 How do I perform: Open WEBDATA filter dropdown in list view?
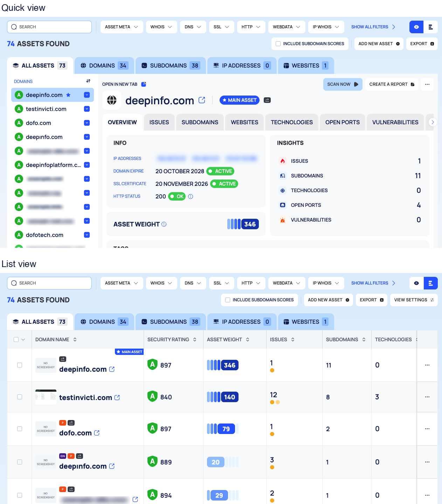[x=286, y=283]
